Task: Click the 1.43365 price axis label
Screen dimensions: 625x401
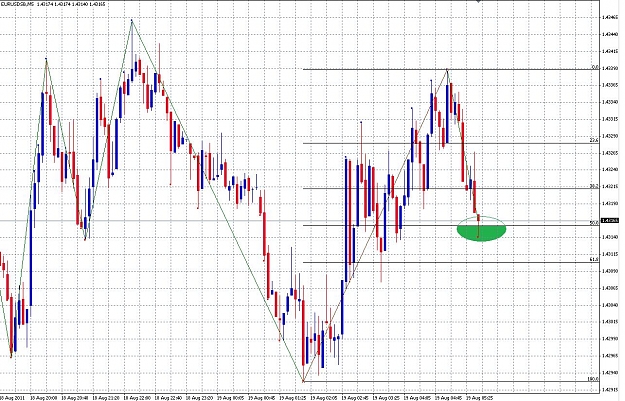Action: coord(610,85)
